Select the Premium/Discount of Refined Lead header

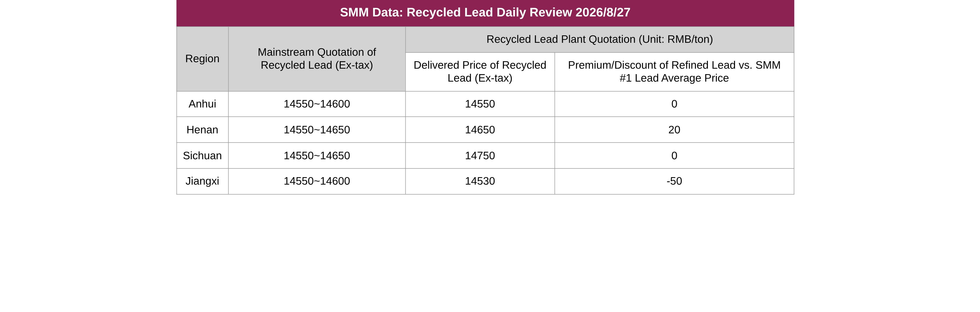tap(674, 72)
